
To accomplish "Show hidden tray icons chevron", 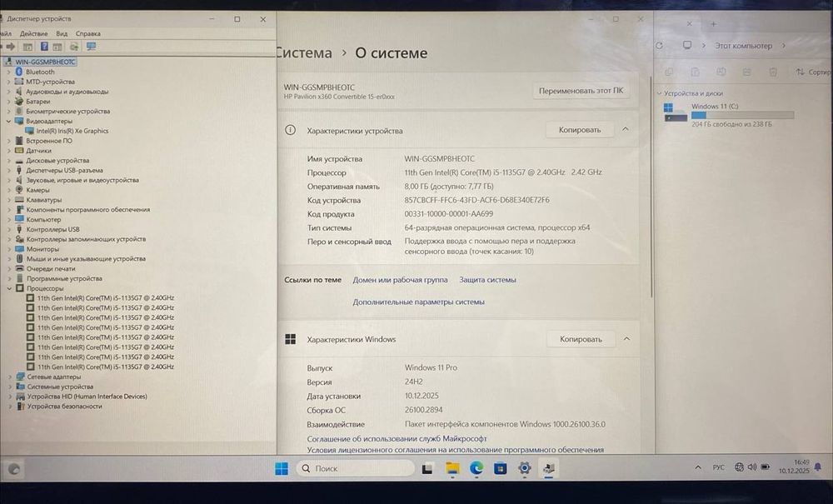I will pyautogui.click(x=698, y=467).
